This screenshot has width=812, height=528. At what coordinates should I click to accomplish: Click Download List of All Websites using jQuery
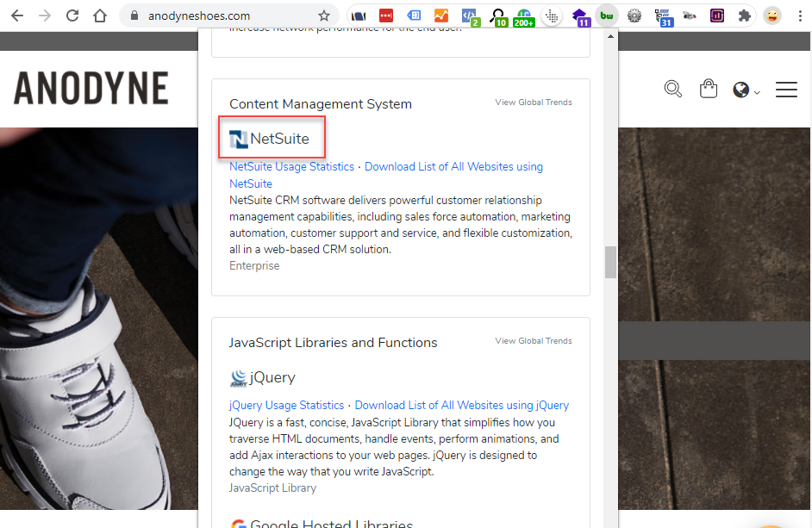pyautogui.click(x=461, y=405)
